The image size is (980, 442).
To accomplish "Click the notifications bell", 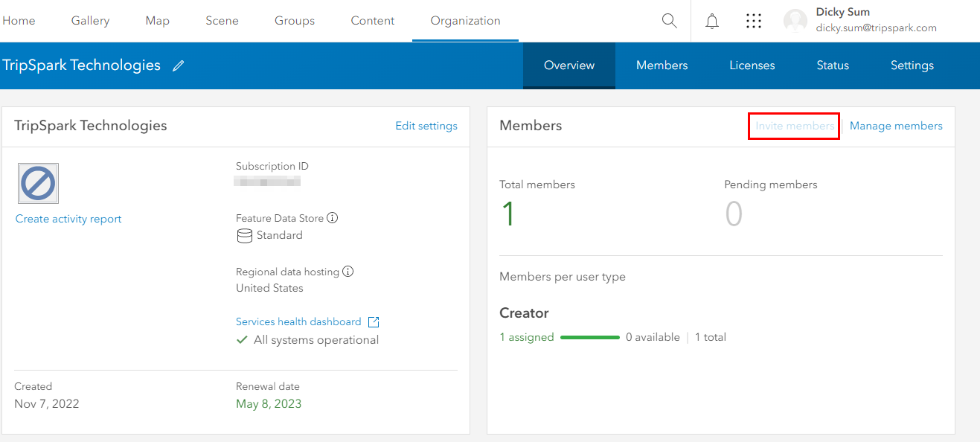I will click(711, 21).
